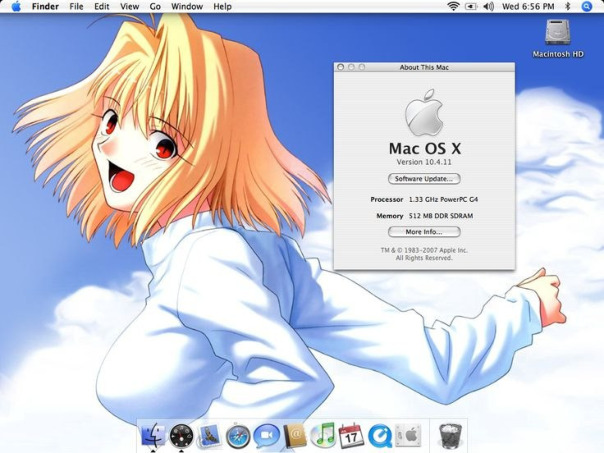Open Address Book in the dock
This screenshot has height=453, width=604.
click(294, 435)
